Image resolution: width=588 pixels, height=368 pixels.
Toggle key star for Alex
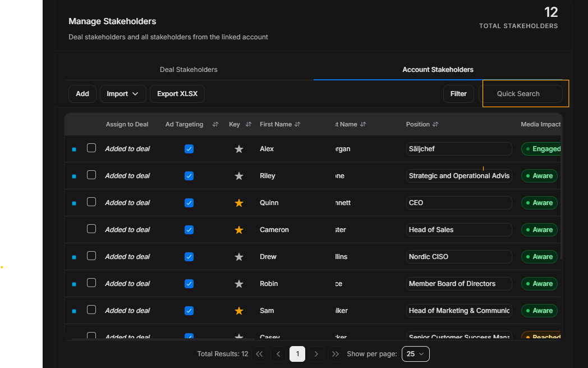tap(239, 149)
